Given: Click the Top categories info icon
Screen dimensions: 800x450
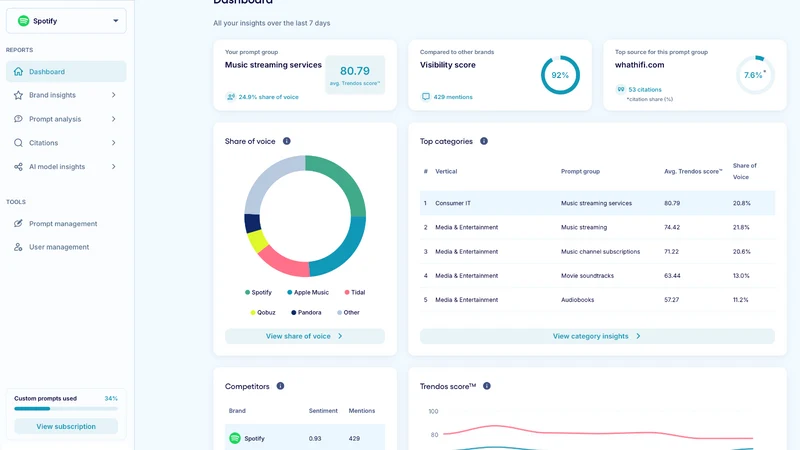Looking at the screenshot, I should tap(484, 141).
